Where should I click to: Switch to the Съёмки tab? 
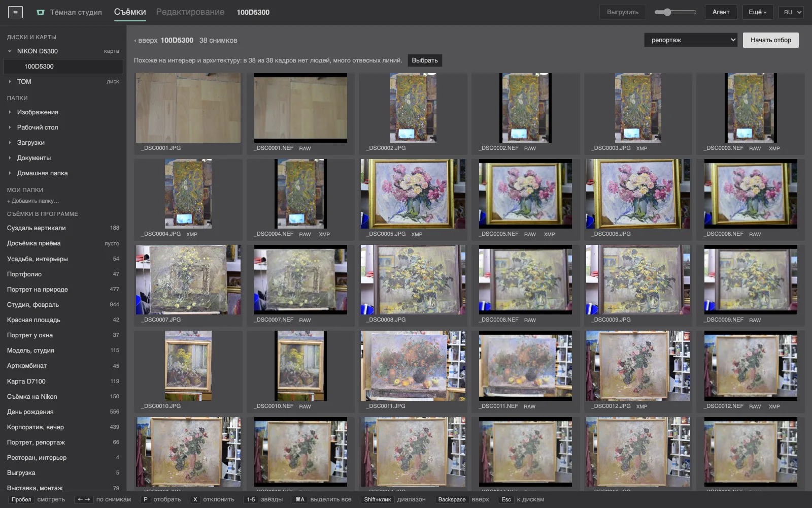[x=130, y=12]
